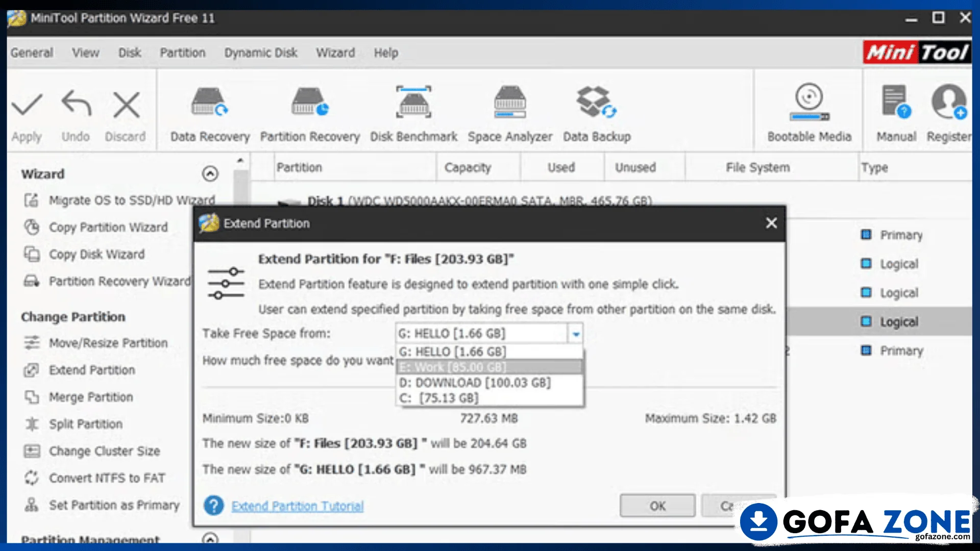Click Split Partition icon
980x551 pixels.
32,424
